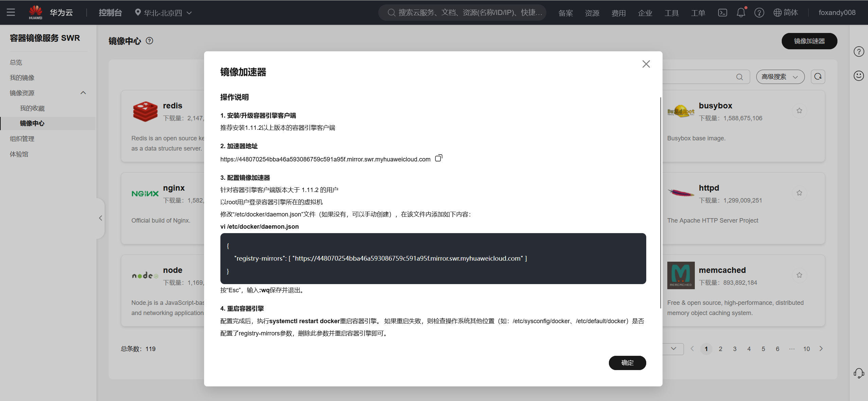Favorite the busybox image
This screenshot has height=401, width=868.
(x=799, y=110)
